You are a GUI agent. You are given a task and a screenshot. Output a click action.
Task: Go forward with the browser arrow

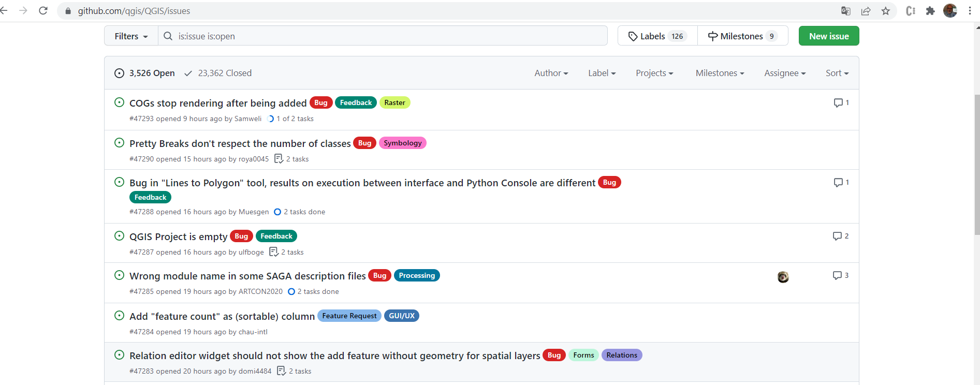[x=23, y=11]
